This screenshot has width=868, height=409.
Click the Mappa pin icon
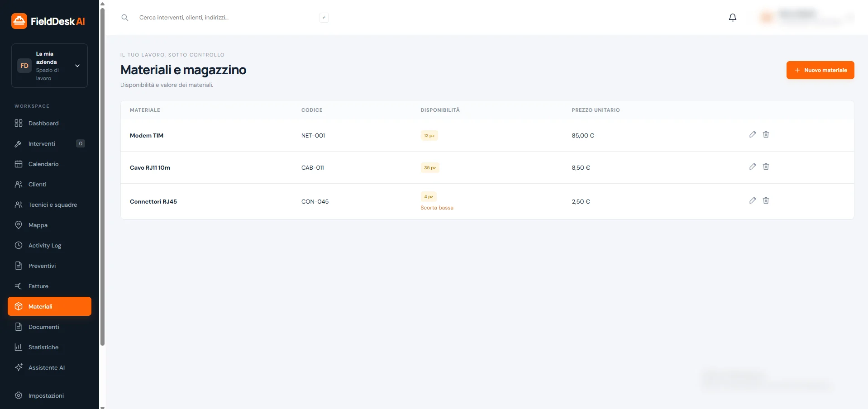pos(19,225)
